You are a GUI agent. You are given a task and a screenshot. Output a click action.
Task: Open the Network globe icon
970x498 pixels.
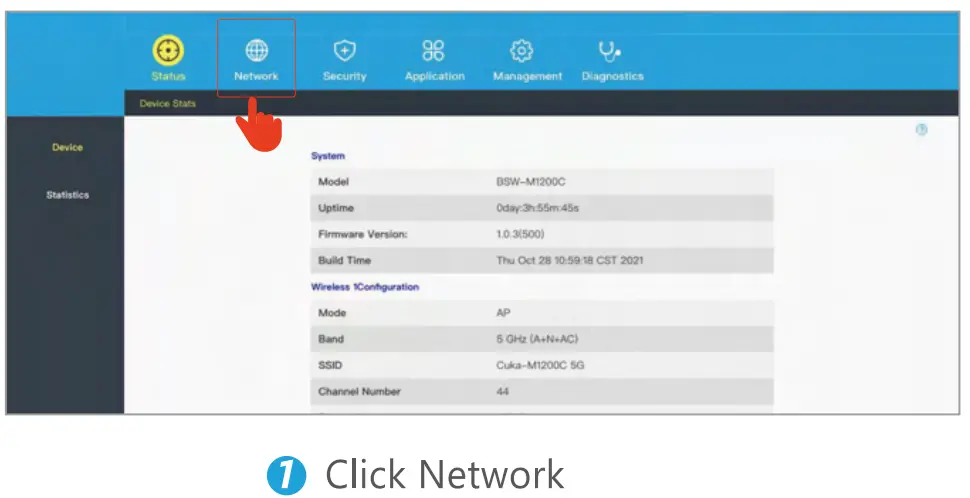(256, 50)
